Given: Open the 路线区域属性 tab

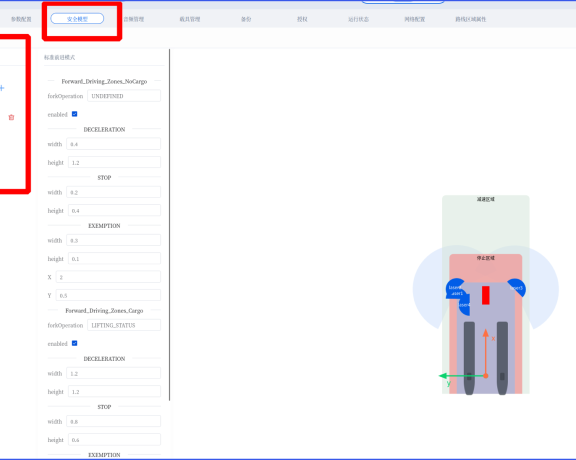Looking at the screenshot, I should (471, 19).
